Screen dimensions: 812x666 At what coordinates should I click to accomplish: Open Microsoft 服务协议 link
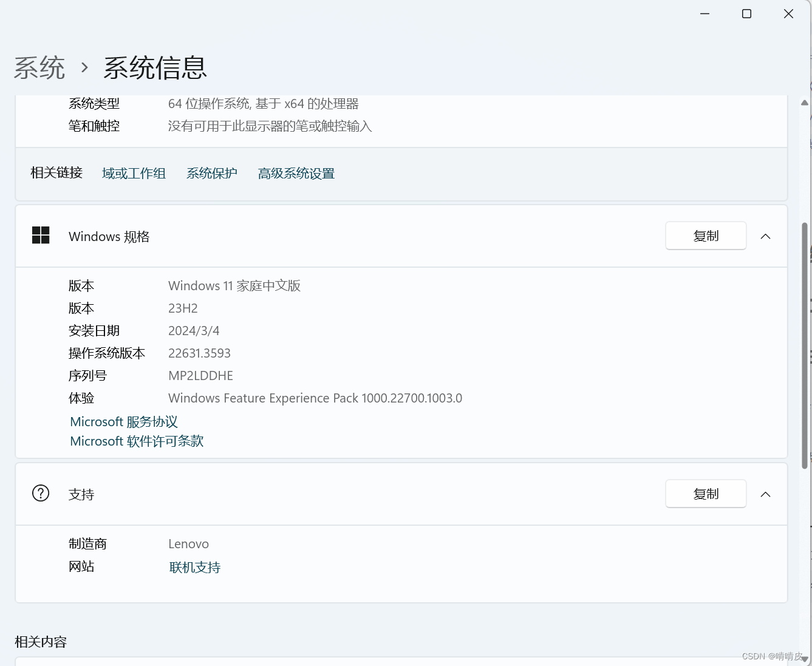click(x=124, y=422)
